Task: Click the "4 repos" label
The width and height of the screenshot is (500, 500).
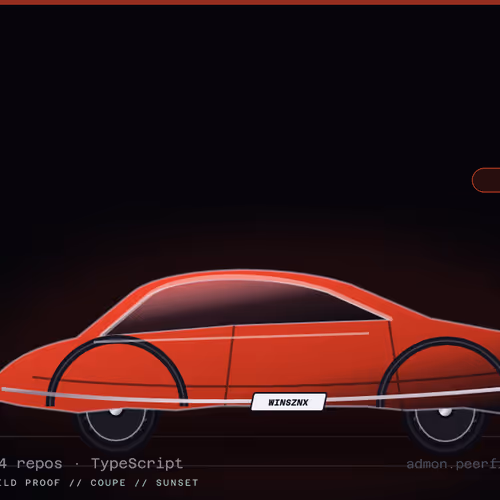Action: coord(31,464)
